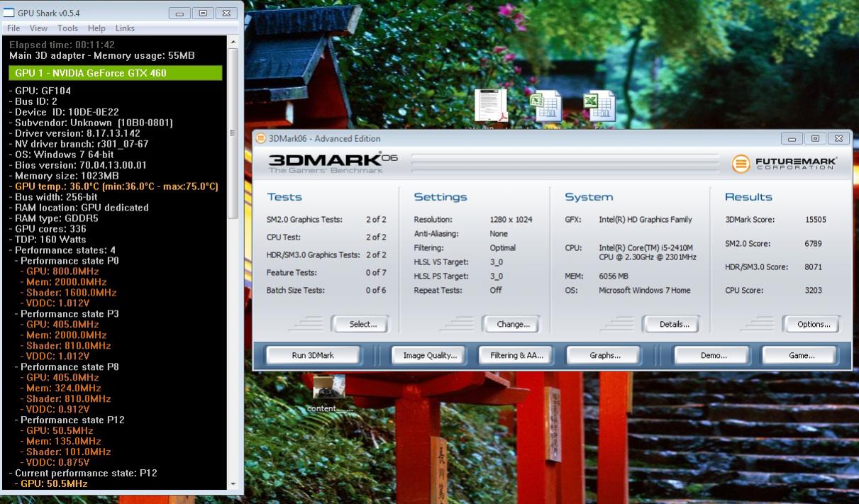Close the 3DMark06 window
The width and height of the screenshot is (859, 504).
[839, 139]
